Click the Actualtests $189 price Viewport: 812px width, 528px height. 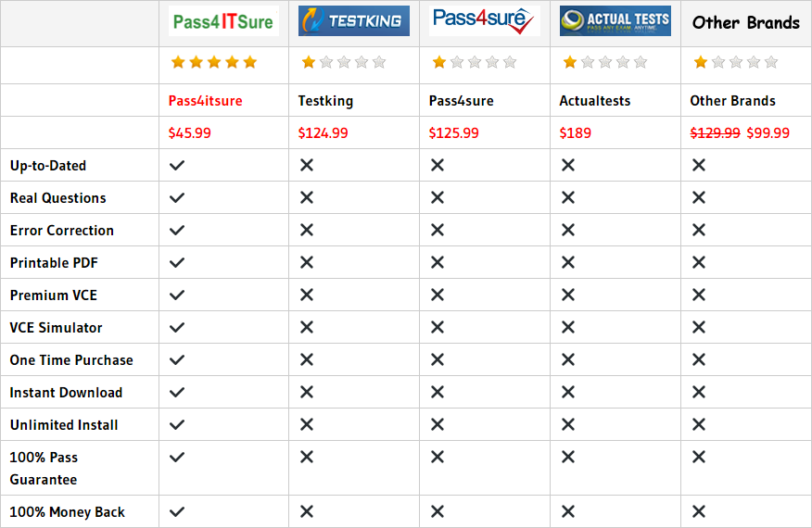point(575,133)
